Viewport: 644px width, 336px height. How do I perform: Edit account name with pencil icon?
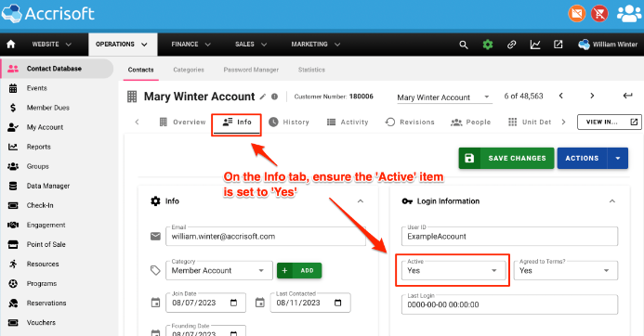tap(262, 97)
